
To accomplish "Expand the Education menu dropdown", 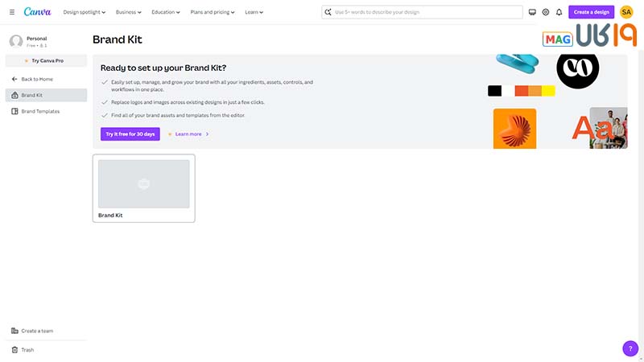I will coord(167,12).
